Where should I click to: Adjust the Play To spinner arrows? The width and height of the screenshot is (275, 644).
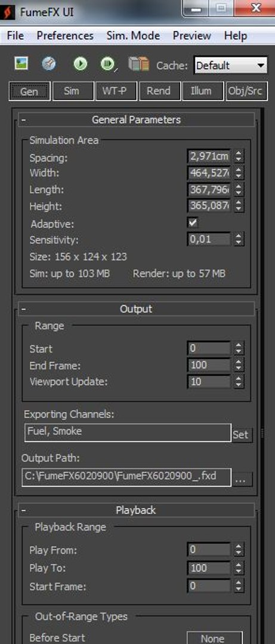[239, 568]
